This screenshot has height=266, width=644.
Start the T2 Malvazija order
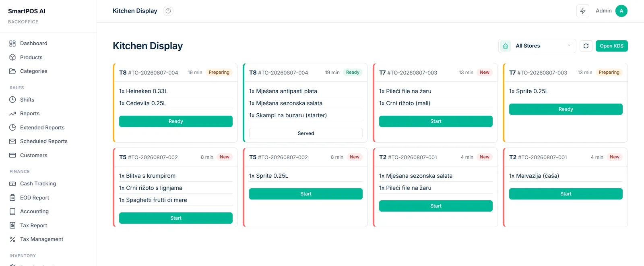click(566, 194)
